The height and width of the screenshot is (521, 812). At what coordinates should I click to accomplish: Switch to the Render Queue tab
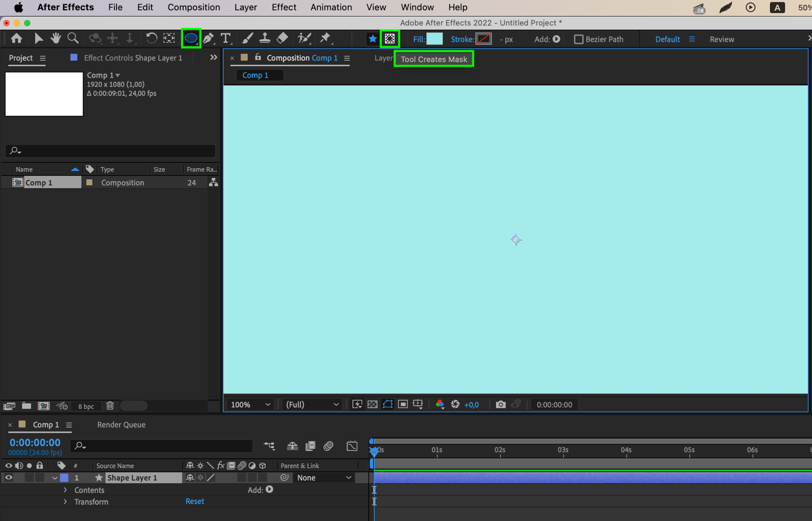point(121,425)
